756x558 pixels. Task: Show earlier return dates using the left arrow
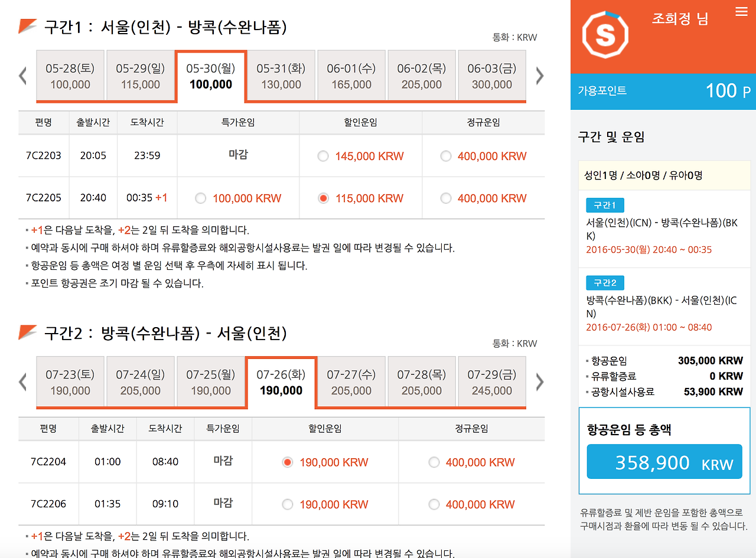(x=22, y=381)
